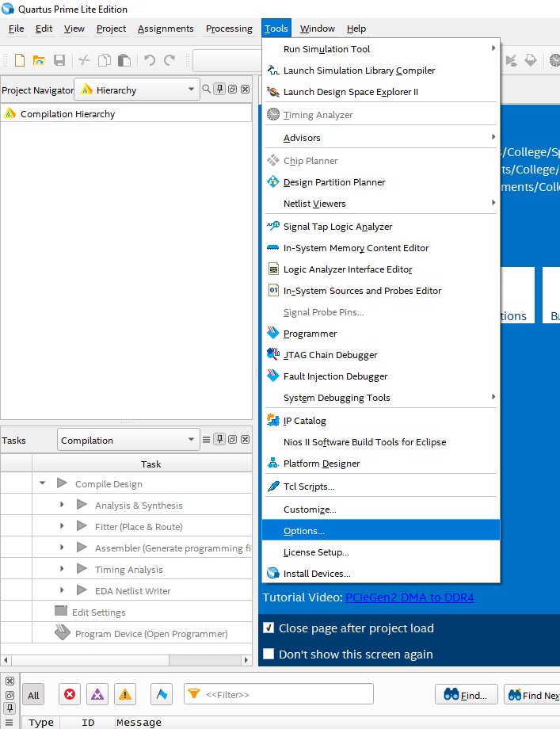Expand the Timing Analysis task

tap(62, 569)
